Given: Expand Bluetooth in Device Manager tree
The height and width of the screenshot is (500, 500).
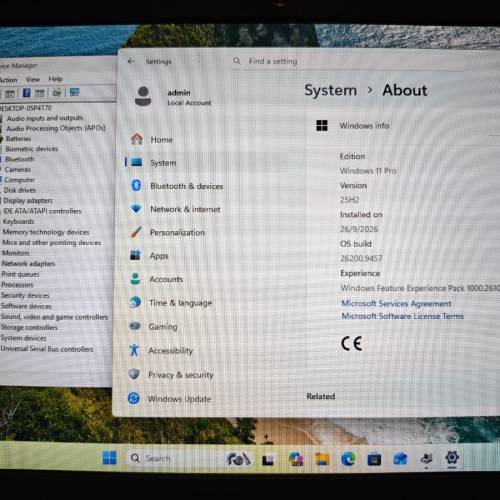Looking at the screenshot, I should [19, 159].
